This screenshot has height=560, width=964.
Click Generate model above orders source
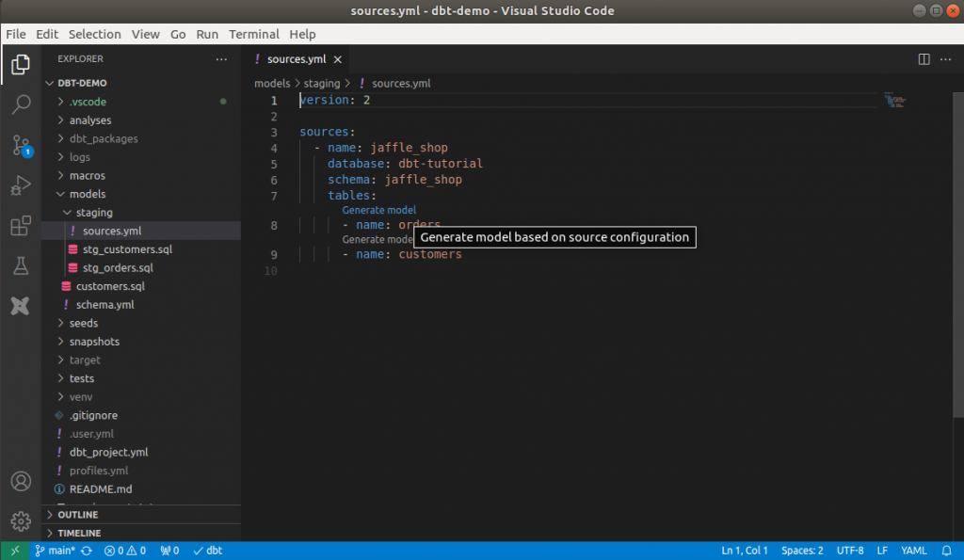(x=378, y=210)
